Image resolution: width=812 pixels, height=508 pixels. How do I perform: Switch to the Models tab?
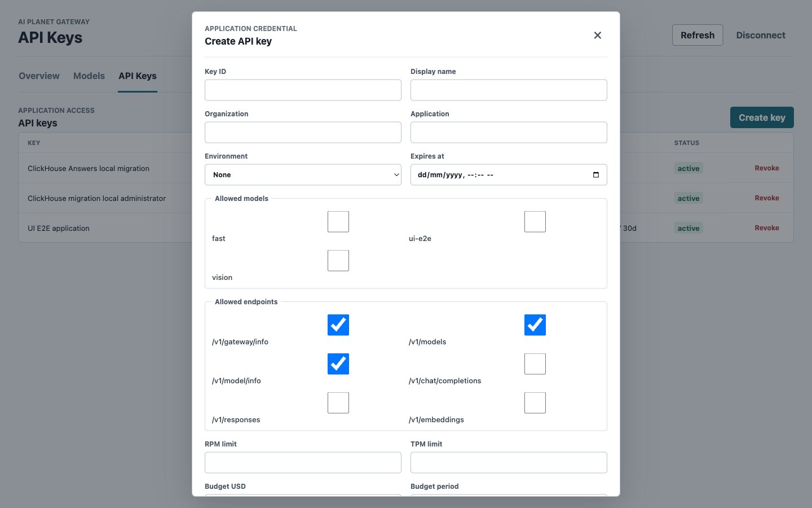89,76
